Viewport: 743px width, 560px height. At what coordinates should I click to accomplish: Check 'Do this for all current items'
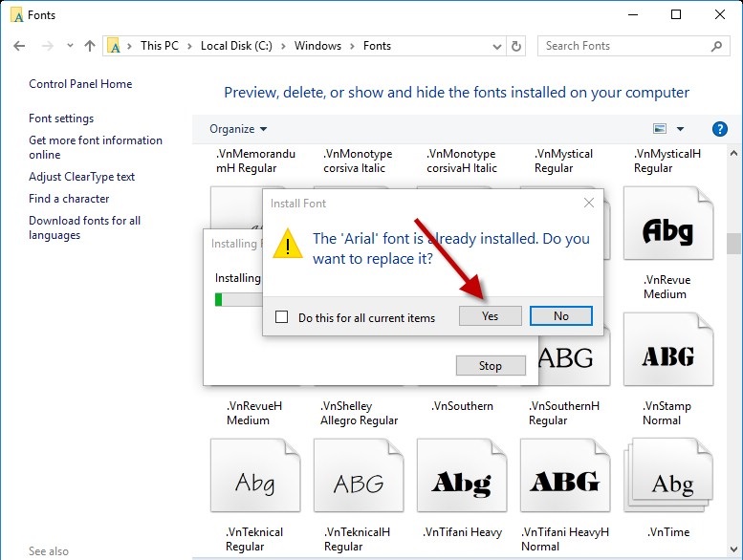coord(281,316)
